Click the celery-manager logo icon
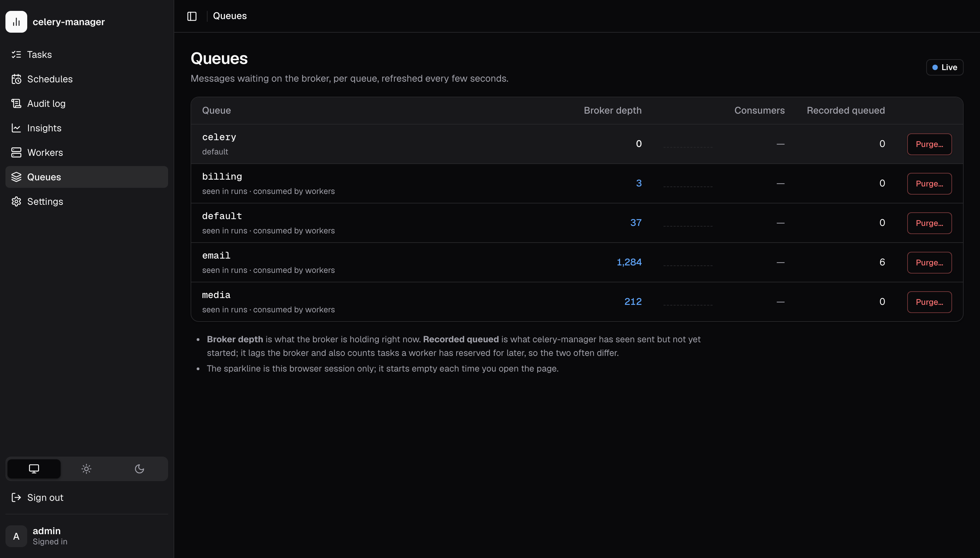This screenshot has width=980, height=558. [16, 22]
